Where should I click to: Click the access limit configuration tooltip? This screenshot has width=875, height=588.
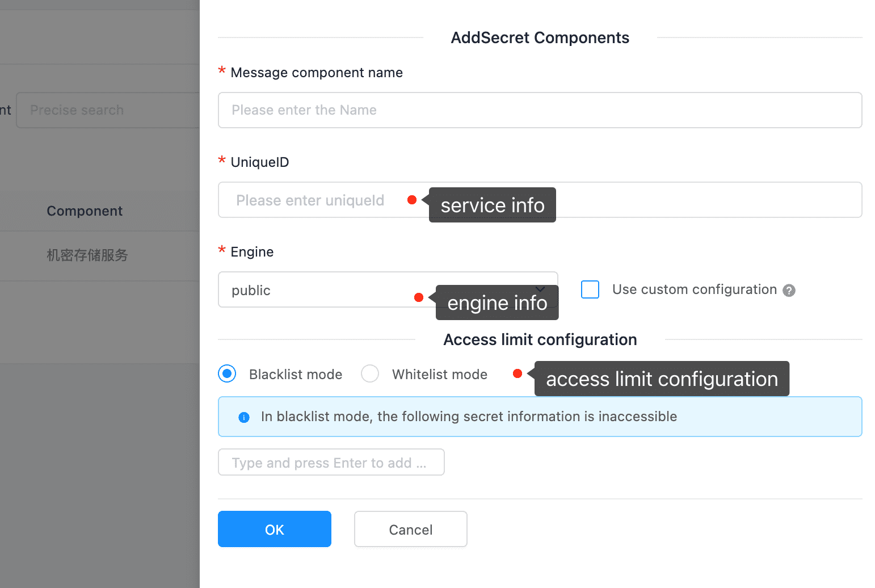[x=662, y=379]
